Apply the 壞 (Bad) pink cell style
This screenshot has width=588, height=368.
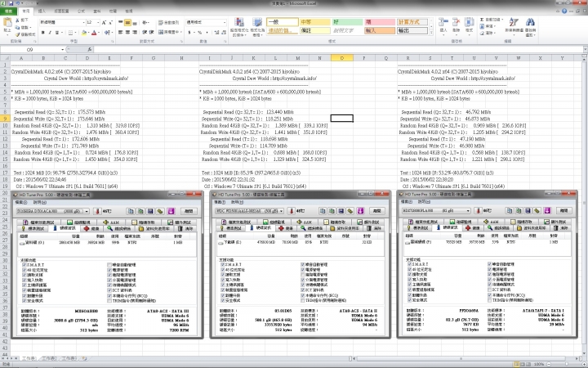pyautogui.click(x=380, y=22)
